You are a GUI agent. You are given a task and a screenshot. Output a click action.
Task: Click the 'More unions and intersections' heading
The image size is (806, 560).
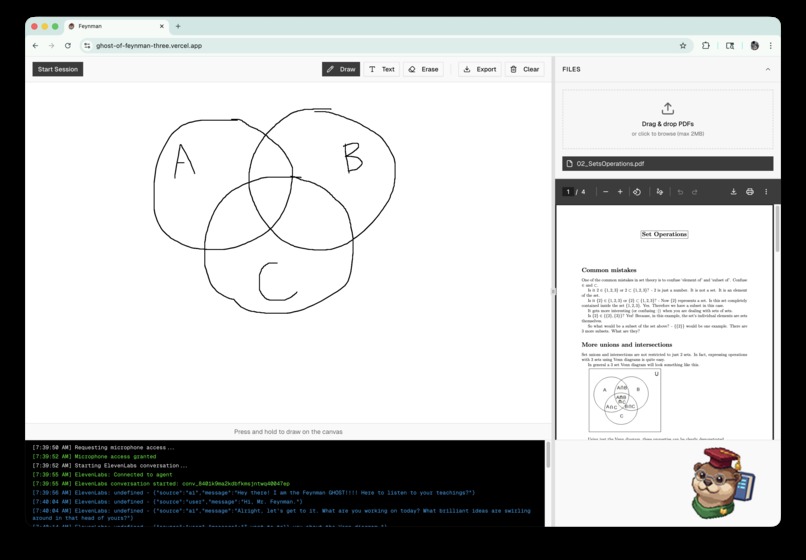point(627,345)
